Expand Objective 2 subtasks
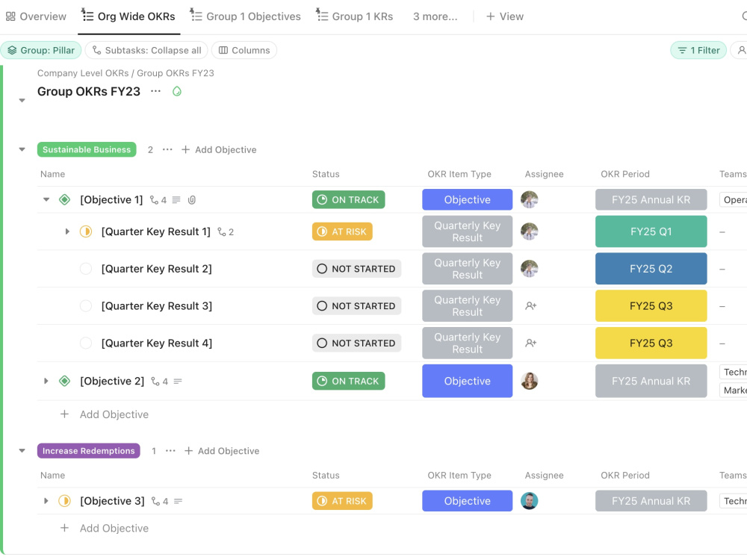 (46, 381)
